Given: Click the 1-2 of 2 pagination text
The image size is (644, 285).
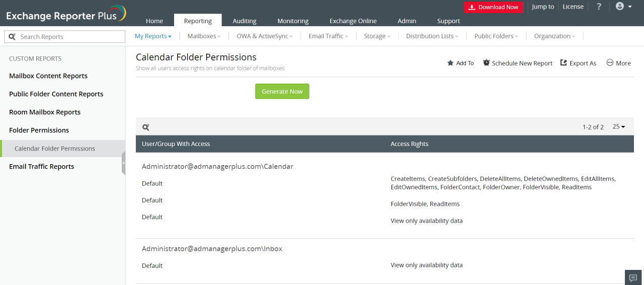Looking at the screenshot, I should 593,127.
